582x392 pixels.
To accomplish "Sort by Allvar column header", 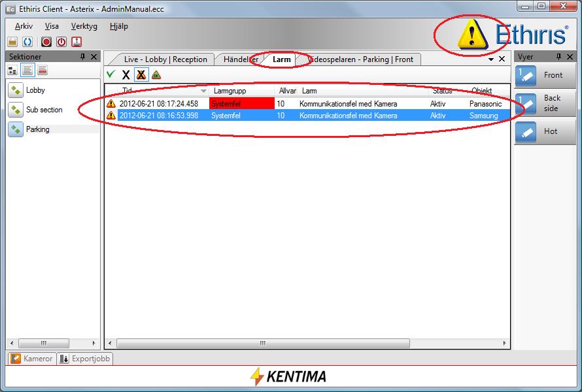I will click(286, 91).
